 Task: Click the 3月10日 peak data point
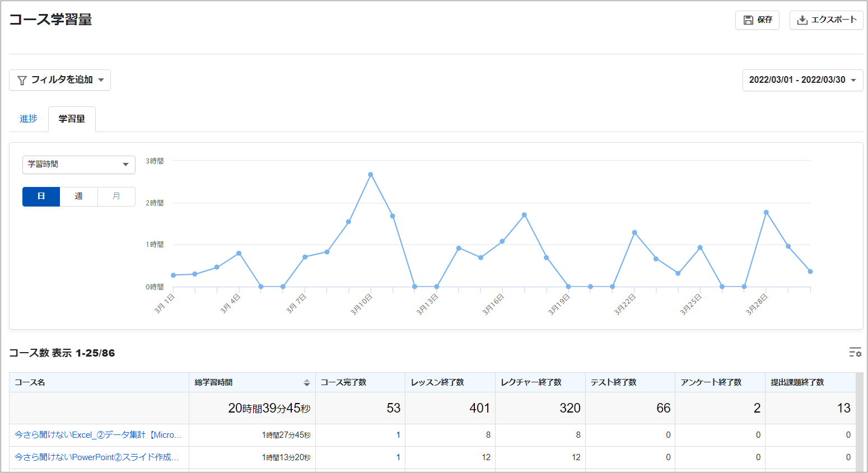371,175
